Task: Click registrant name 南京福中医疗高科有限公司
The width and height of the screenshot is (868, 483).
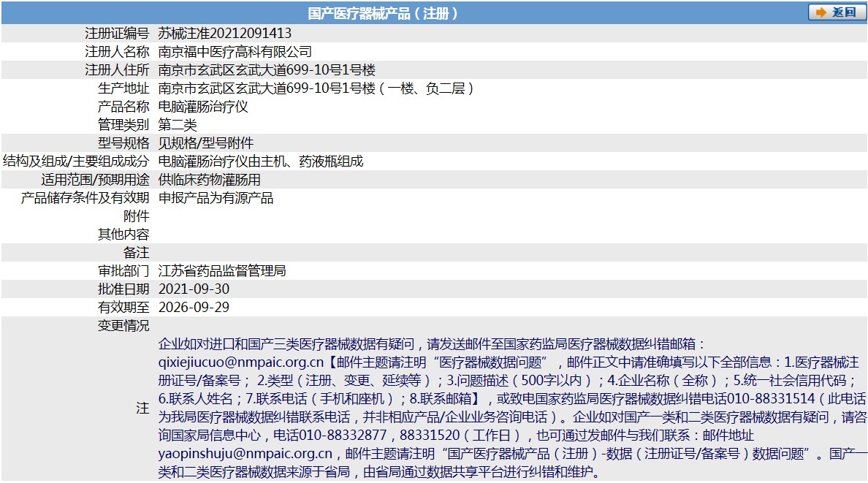Action: tap(235, 51)
